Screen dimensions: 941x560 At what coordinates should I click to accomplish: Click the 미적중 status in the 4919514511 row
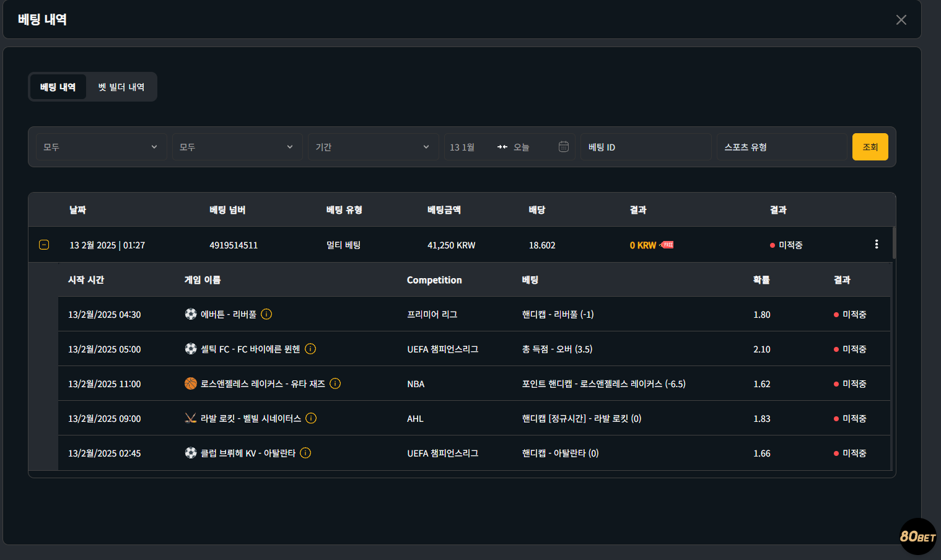coord(786,245)
